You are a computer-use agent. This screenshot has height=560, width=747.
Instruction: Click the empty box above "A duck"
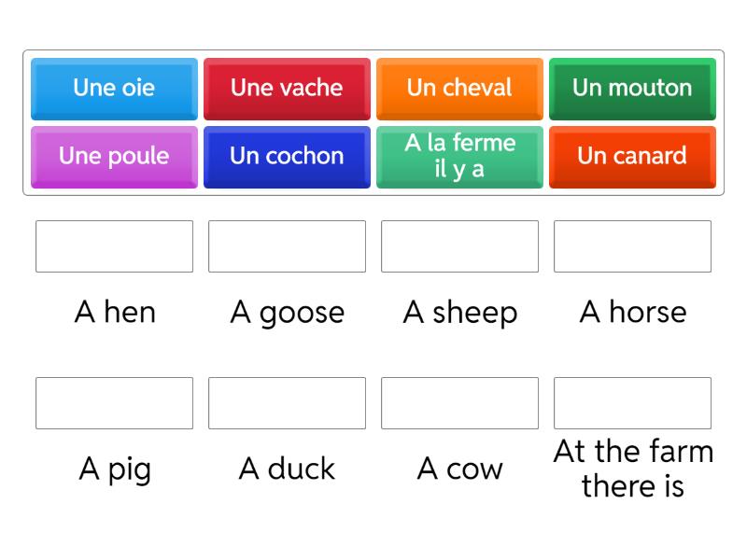[x=287, y=403]
